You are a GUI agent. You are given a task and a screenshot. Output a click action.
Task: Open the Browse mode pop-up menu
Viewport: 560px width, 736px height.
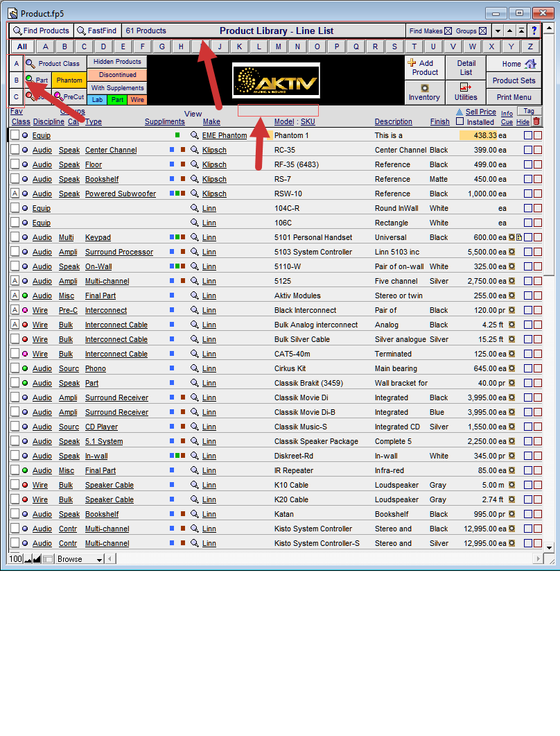79,559
